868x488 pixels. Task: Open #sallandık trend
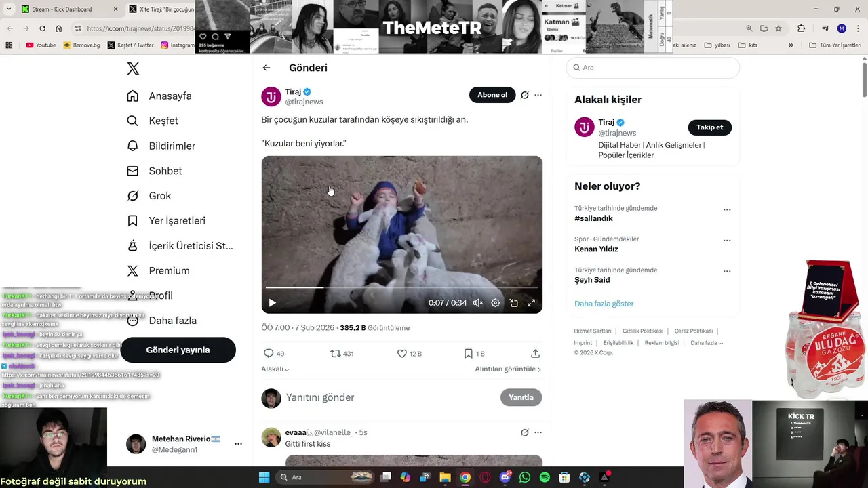click(x=593, y=218)
